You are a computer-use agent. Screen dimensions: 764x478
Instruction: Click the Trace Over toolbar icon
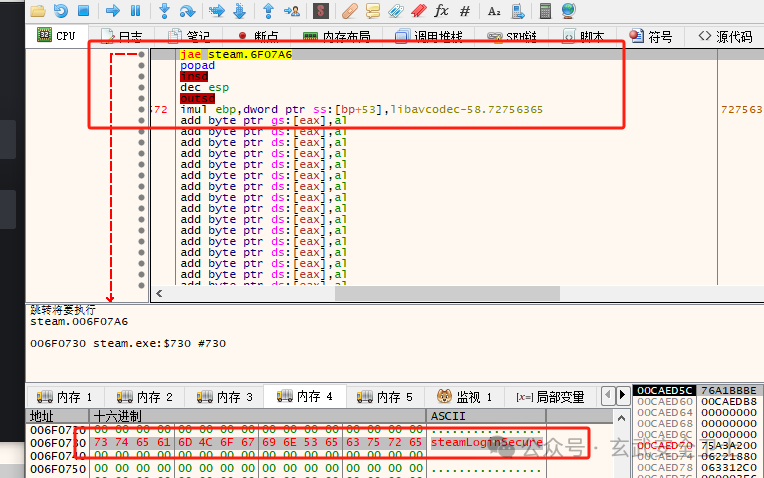pos(239,10)
